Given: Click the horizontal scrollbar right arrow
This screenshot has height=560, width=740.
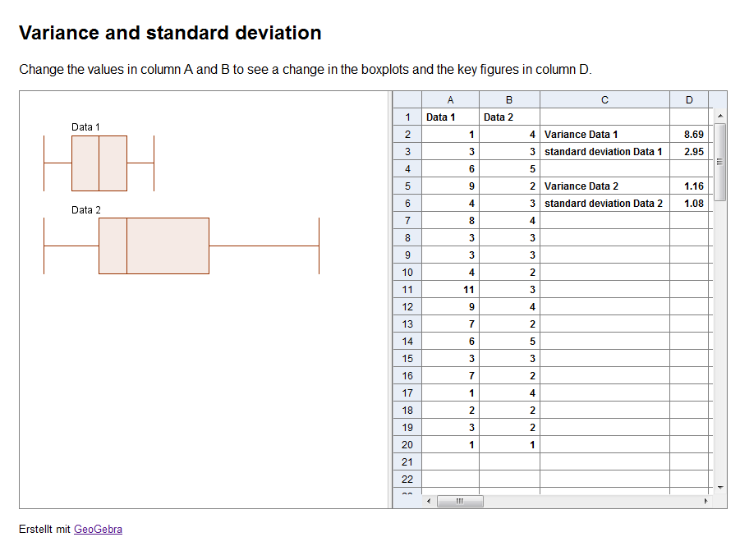Looking at the screenshot, I should 706,501.
